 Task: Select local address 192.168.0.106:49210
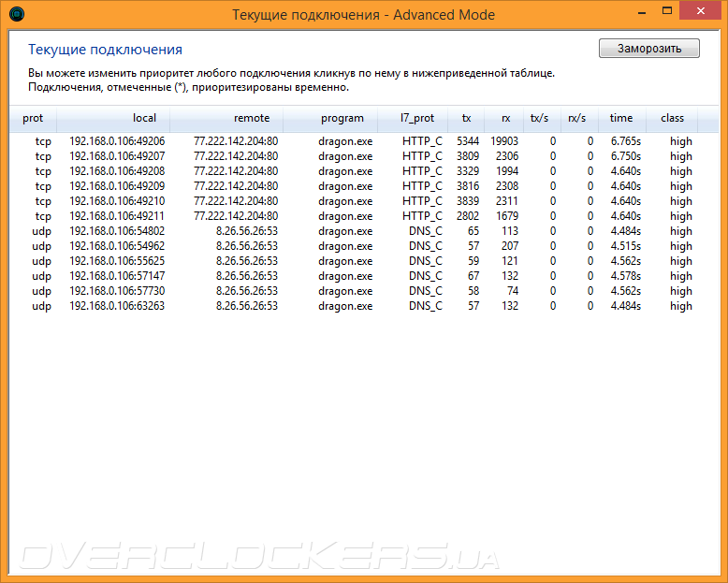(117, 201)
